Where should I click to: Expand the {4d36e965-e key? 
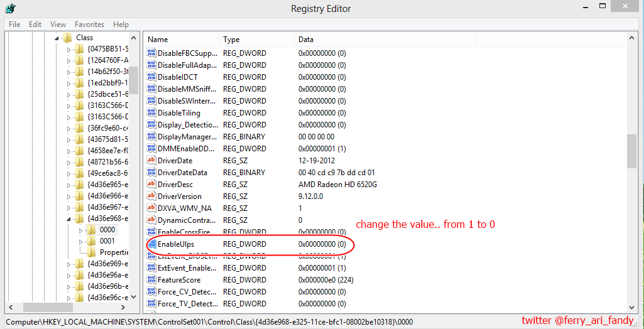[68, 184]
